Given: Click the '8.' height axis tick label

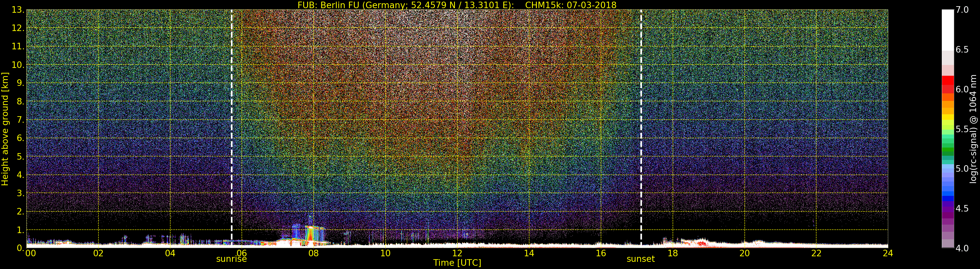Looking at the screenshot, I should click(21, 102).
